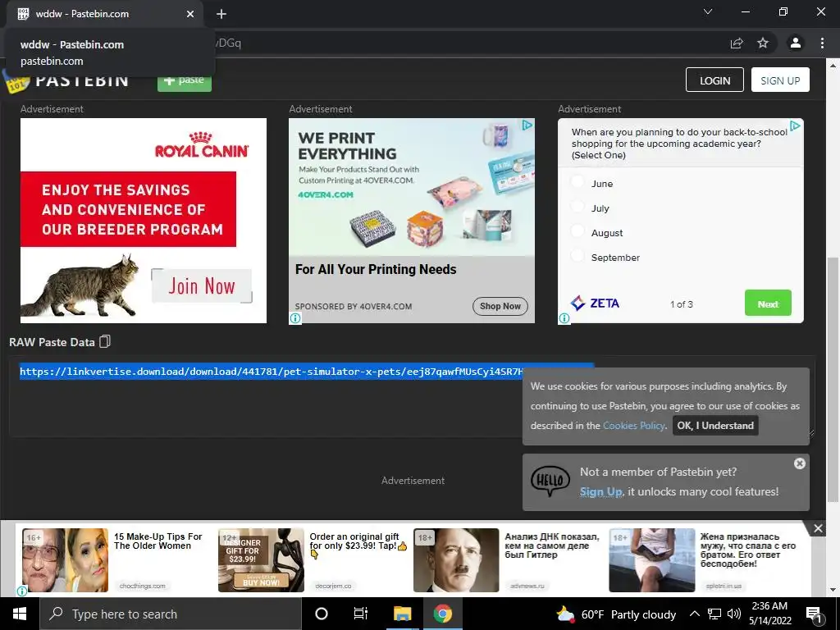Click page scrollbar down arrow

coord(833,590)
